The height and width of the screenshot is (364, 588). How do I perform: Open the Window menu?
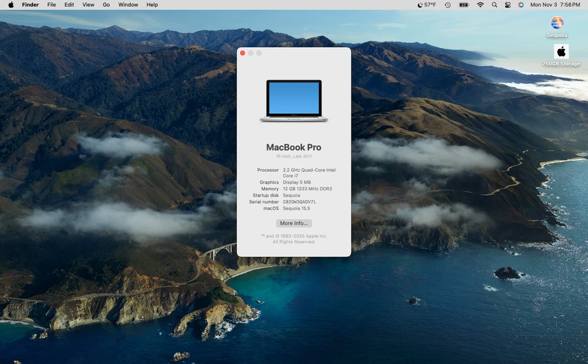(x=128, y=5)
